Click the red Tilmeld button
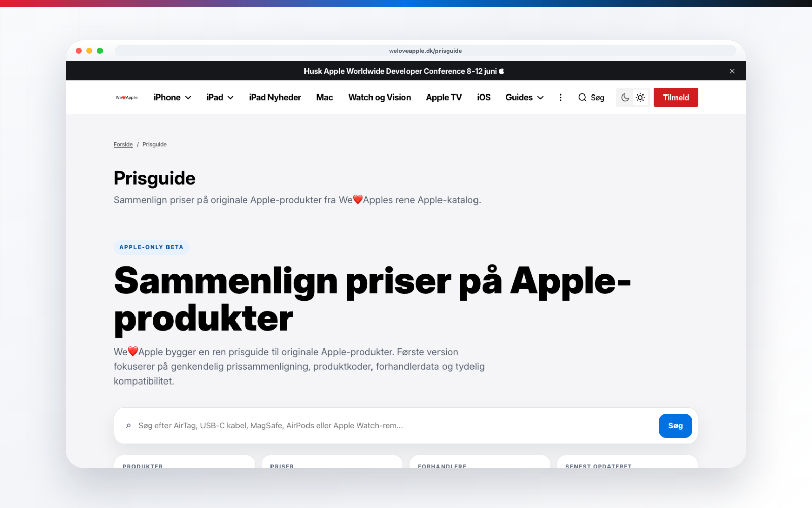 coord(676,98)
